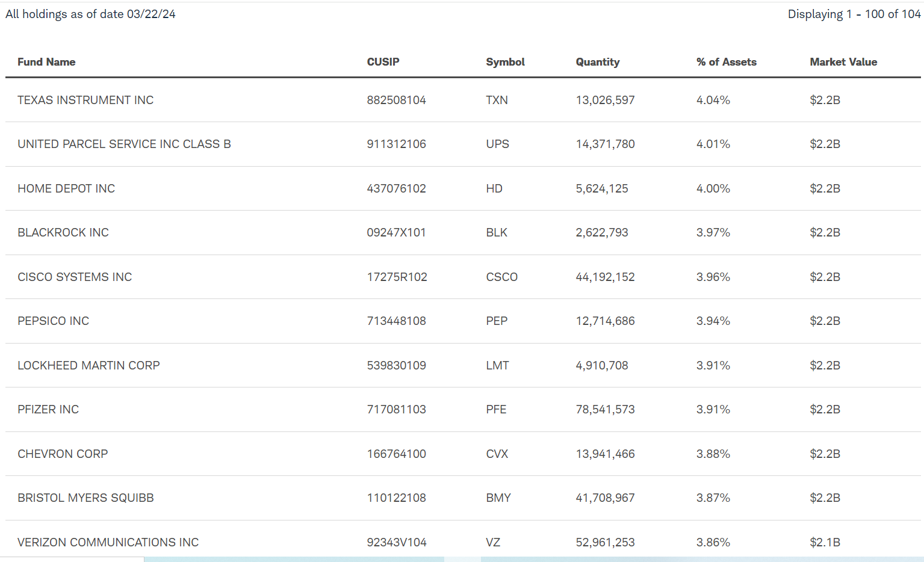Click CUSIP value 166764100

396,454
